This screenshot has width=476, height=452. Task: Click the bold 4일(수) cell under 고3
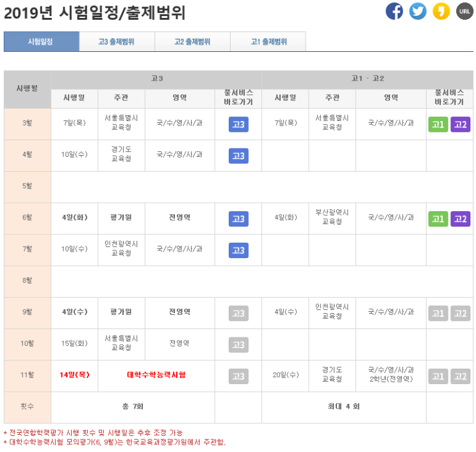click(x=74, y=312)
